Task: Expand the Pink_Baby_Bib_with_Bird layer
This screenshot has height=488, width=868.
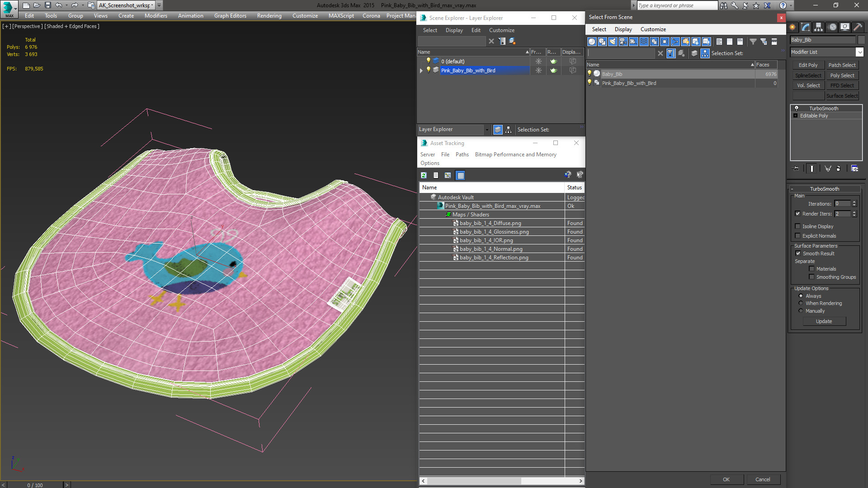Action: (421, 70)
